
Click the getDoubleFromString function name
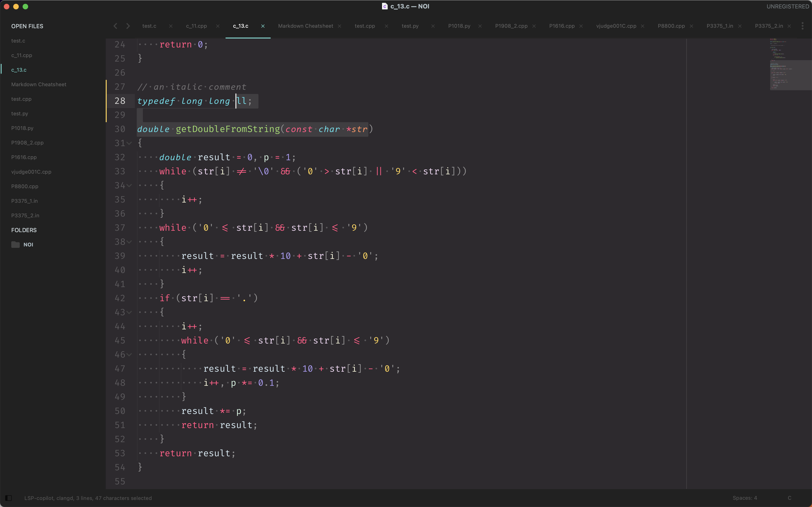(228, 129)
